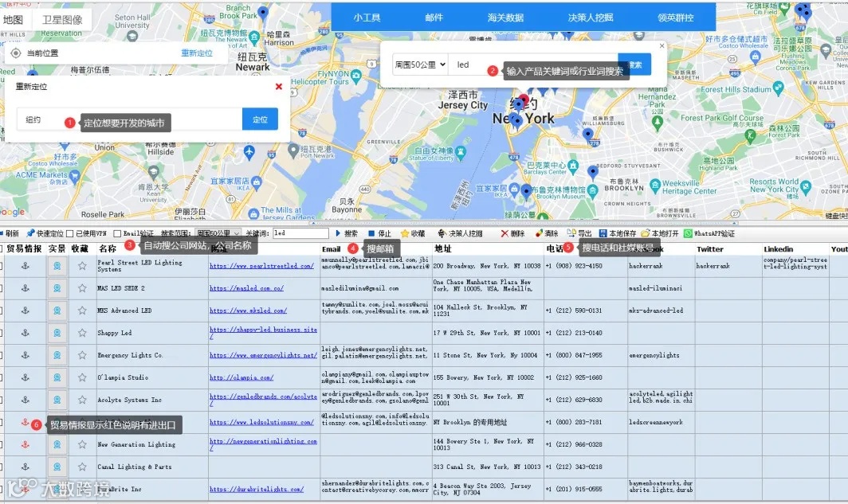Open the olampia.com website link
This screenshot has width=848, height=504.
tap(241, 377)
